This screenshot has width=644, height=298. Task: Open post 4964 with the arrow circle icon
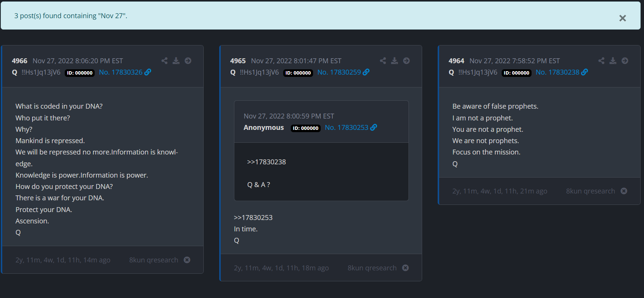(x=625, y=61)
